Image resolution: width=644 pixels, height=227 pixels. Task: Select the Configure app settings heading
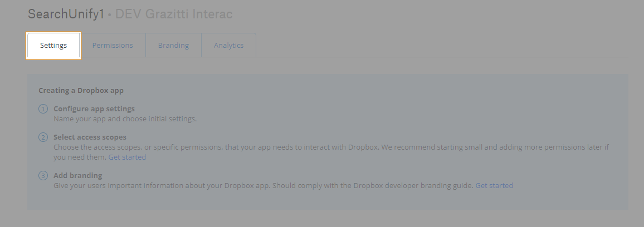coord(94,109)
